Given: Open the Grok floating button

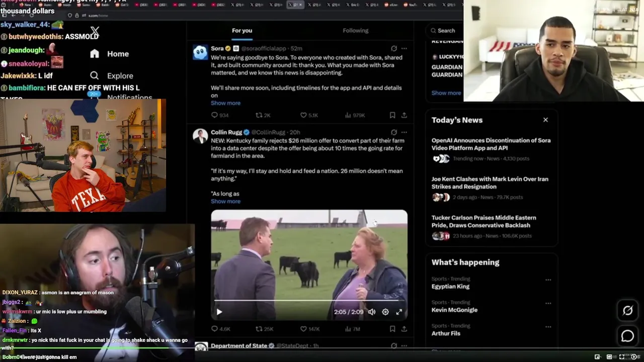Looking at the screenshot, I should pos(627,311).
